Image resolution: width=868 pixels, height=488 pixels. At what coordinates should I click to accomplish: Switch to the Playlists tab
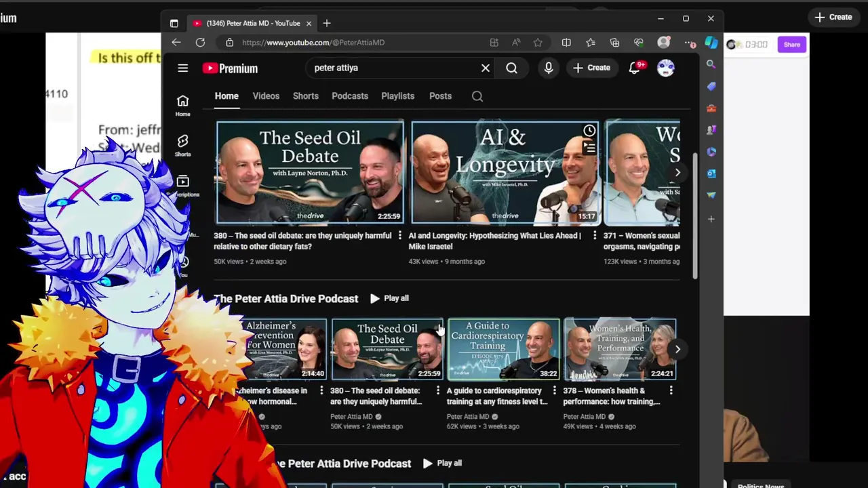coord(397,96)
